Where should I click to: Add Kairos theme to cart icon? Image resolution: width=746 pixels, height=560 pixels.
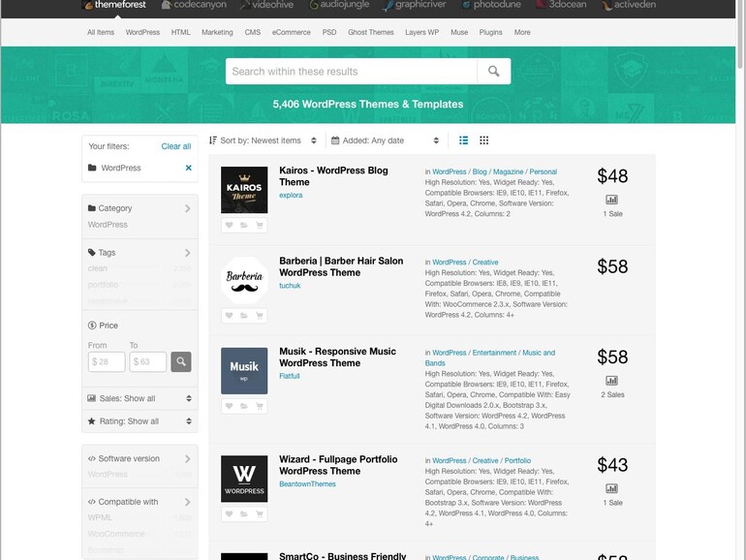260,225
